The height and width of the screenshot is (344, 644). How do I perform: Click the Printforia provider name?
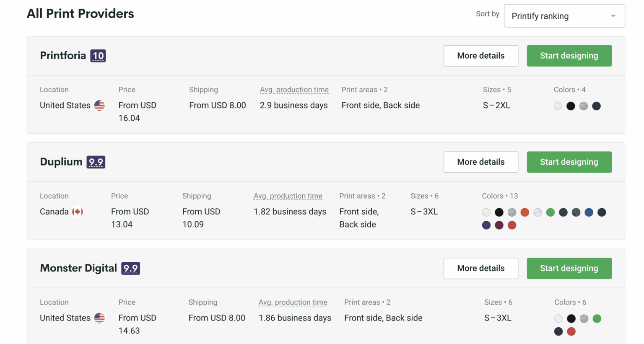(x=63, y=56)
